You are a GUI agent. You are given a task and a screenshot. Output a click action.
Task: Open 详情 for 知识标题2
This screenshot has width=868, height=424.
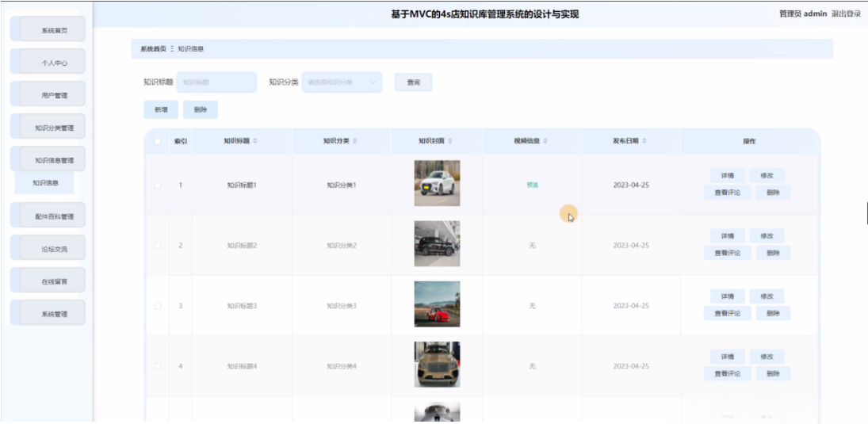coord(728,236)
